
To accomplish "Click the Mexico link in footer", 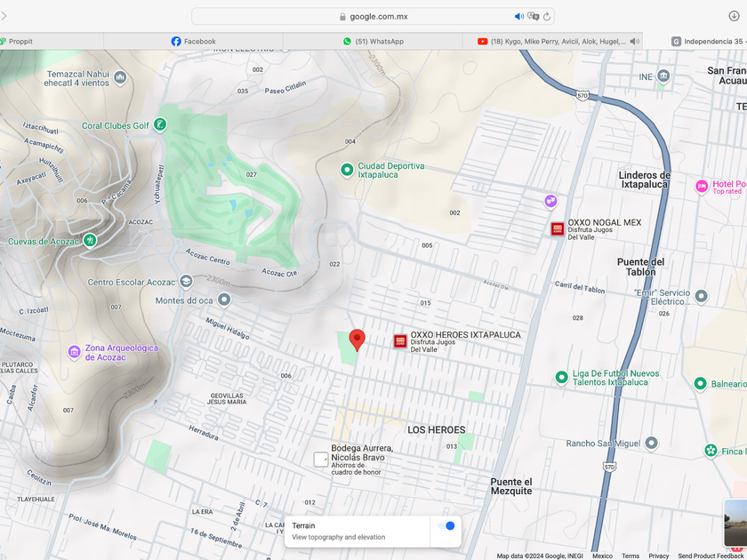I will point(602,556).
